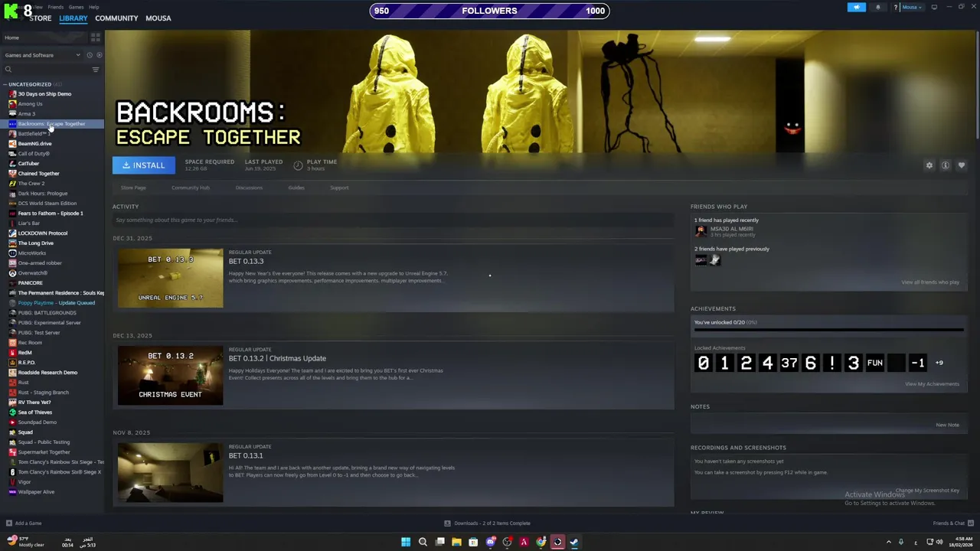Click Add a Game

pos(24,523)
